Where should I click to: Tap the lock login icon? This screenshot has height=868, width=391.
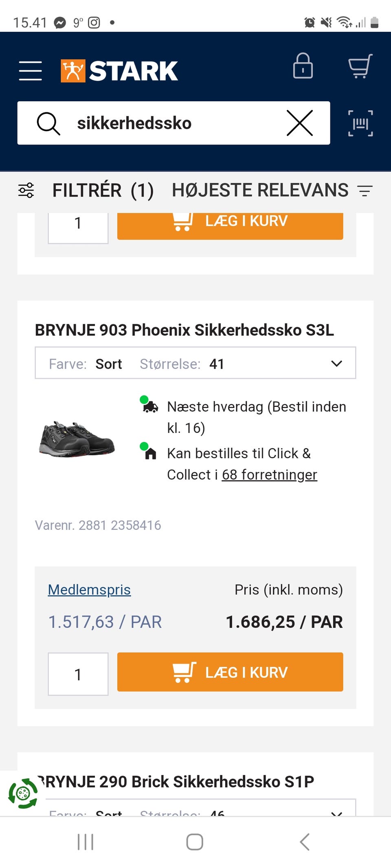point(303,67)
